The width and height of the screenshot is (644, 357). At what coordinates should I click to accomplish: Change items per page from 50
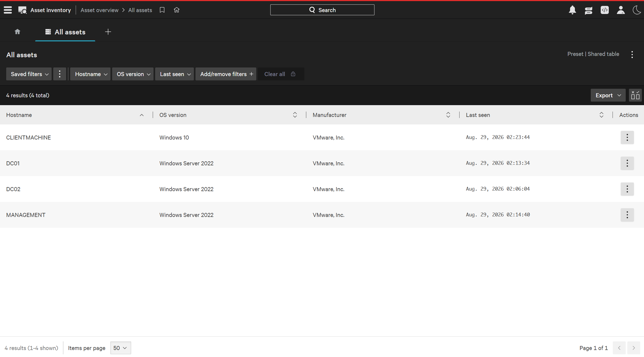point(120,348)
